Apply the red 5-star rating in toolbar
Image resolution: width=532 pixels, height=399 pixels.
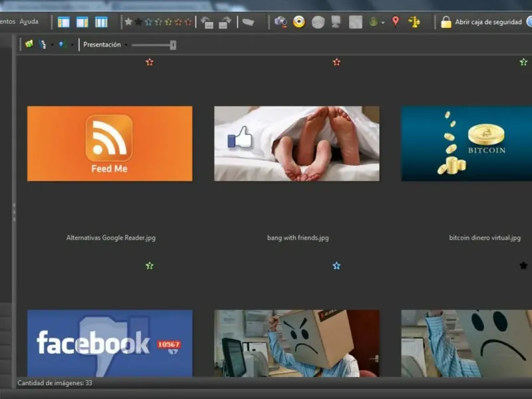point(188,22)
